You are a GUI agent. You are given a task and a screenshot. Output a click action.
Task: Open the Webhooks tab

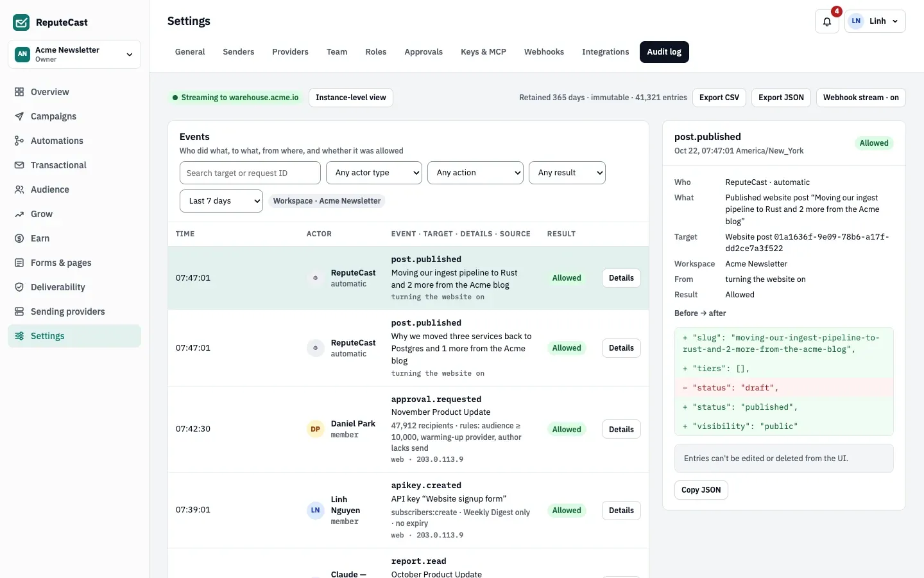tap(544, 52)
